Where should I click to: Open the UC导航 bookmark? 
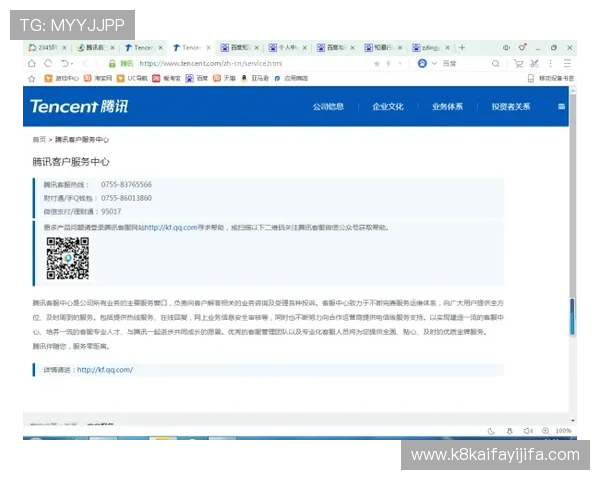pyautogui.click(x=132, y=78)
